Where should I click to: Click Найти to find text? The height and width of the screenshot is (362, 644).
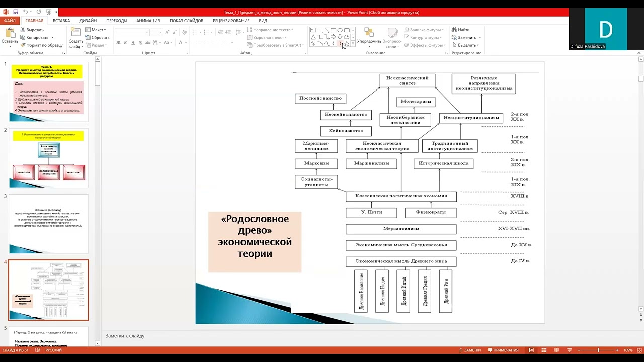tap(460, 30)
